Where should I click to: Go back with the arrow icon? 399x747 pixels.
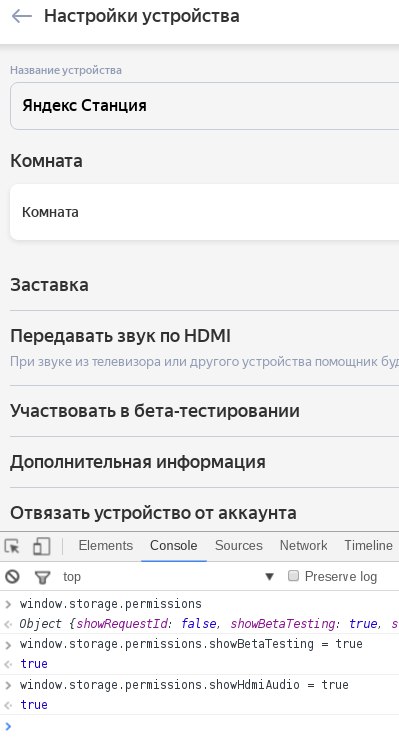point(21,16)
